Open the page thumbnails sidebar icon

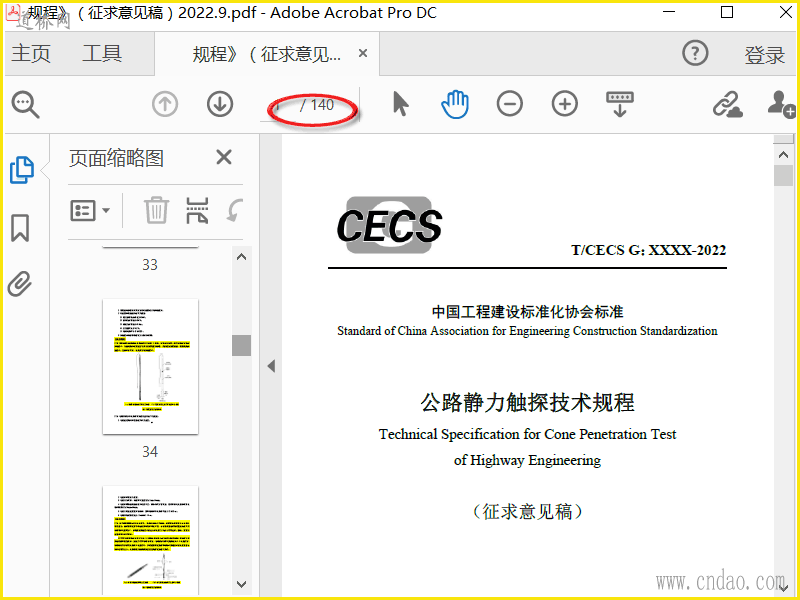pos(22,170)
